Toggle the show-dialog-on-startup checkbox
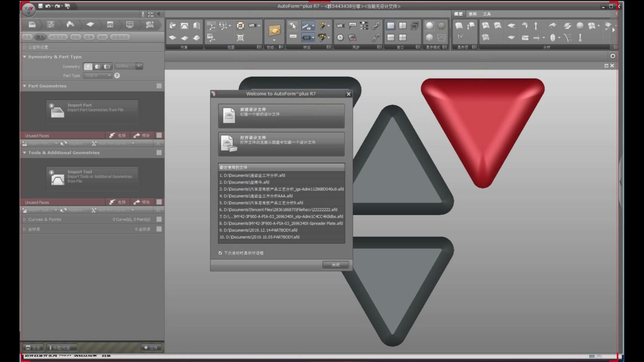Viewport: 644px width, 362px height. [x=220, y=253]
